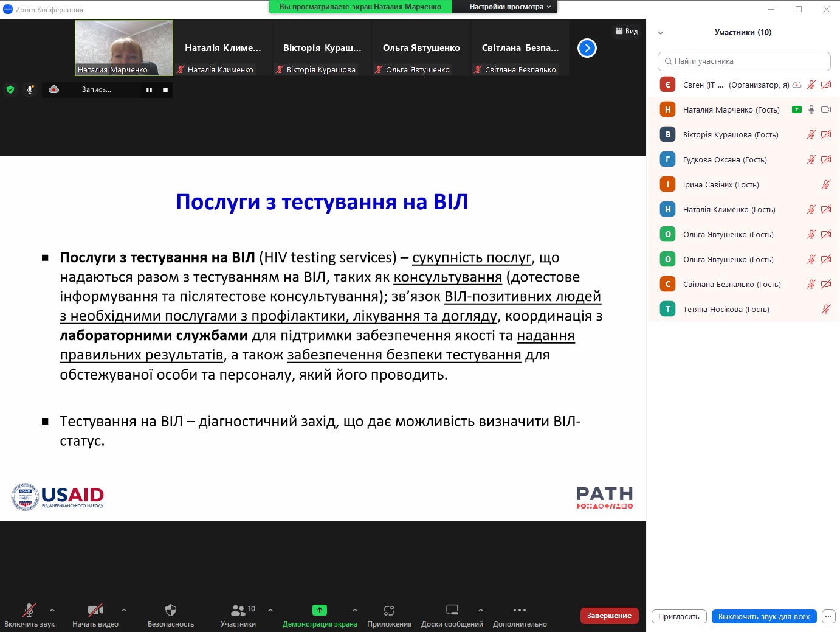Click the More (Дополнительно) ellipsis icon
Image resolution: width=840 pixels, height=632 pixels.
520,610
